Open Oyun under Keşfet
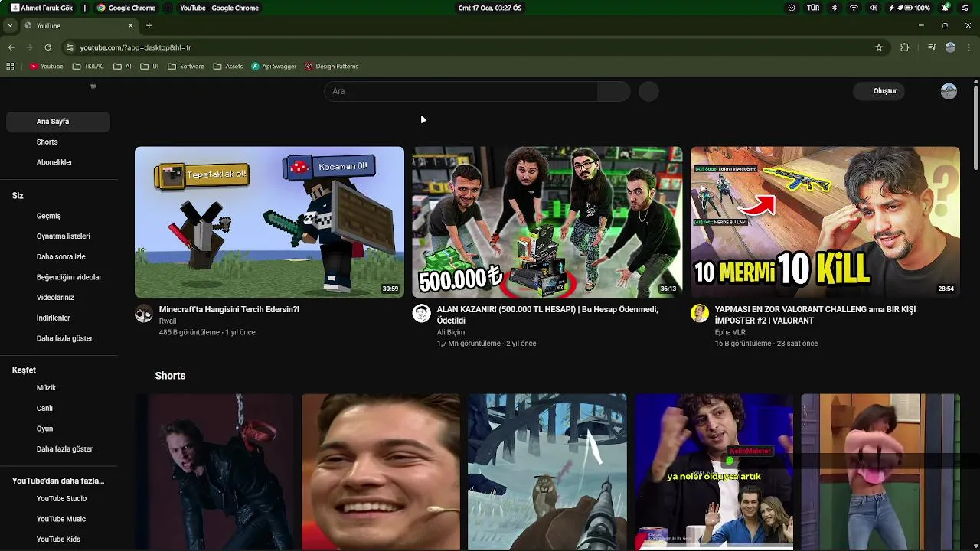Viewport: 980px width, 551px height. pos(58,429)
